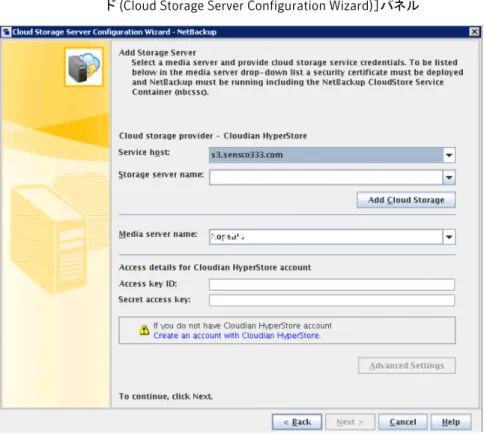Click the Secret access key label

point(155,300)
